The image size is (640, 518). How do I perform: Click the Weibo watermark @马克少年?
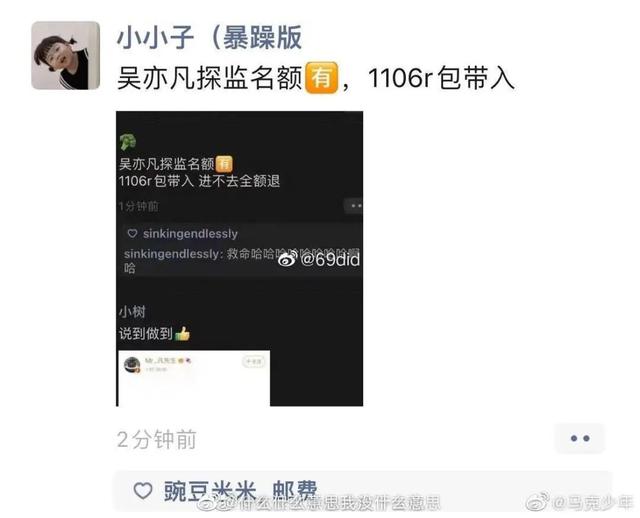coord(580,502)
